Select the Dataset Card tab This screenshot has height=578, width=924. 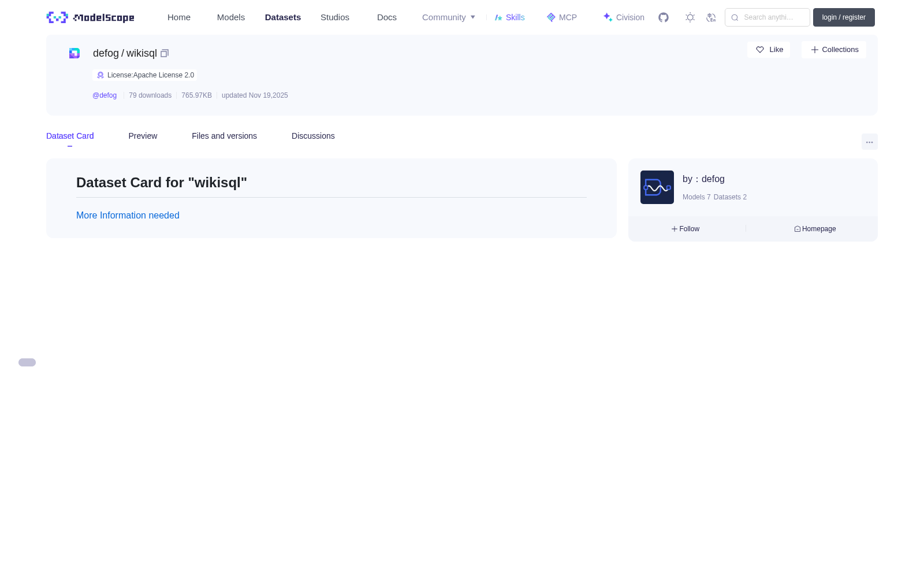point(70,136)
